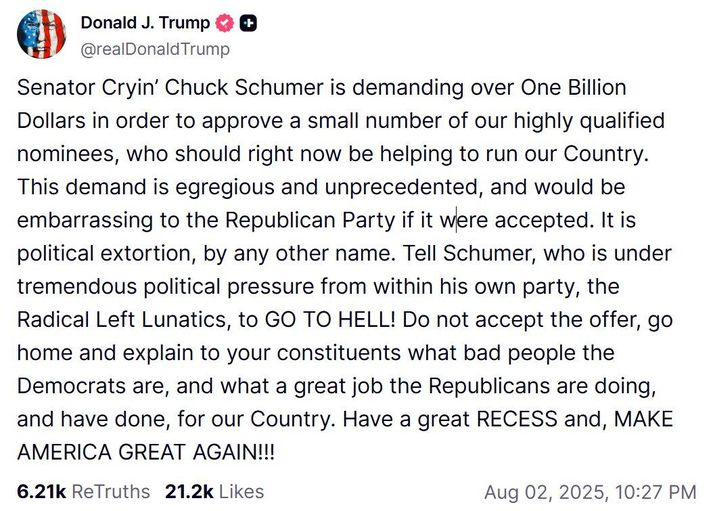The height and width of the screenshot is (511, 713).
Task: Click the phrase GO TO HELL!
Action: pyautogui.click(x=331, y=320)
